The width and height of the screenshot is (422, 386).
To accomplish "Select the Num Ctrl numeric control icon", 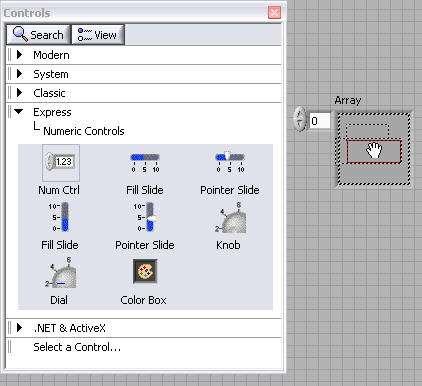I will click(61, 162).
